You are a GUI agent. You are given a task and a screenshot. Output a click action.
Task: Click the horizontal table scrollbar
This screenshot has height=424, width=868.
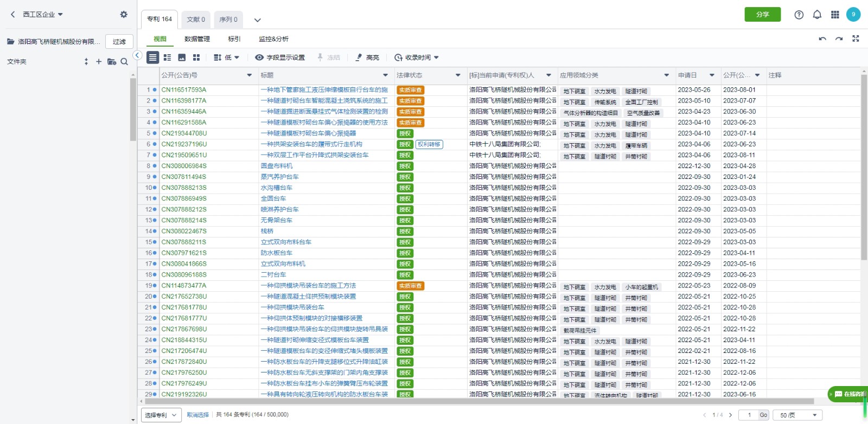point(480,402)
